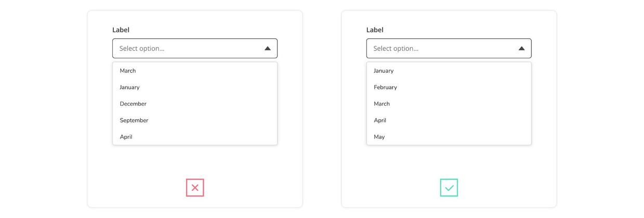Collapse the right dropdown using its arrow
The image size is (644, 218).
pyautogui.click(x=521, y=49)
